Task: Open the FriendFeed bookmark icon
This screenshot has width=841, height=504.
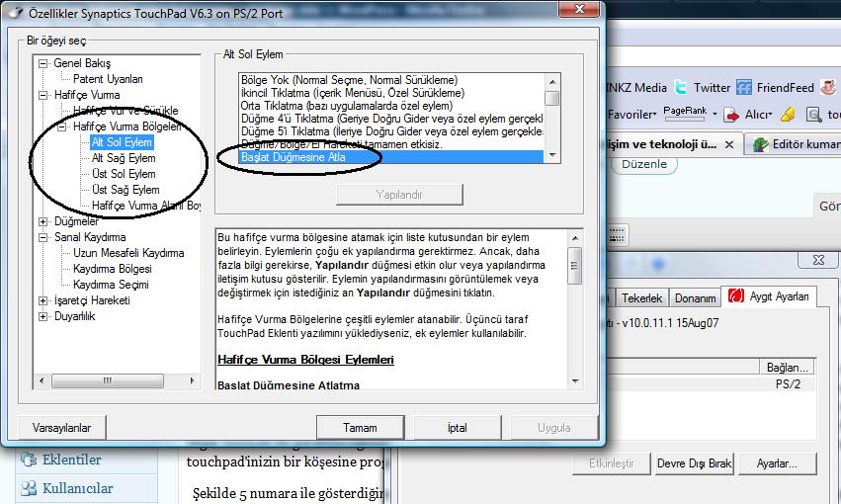Action: (741, 87)
